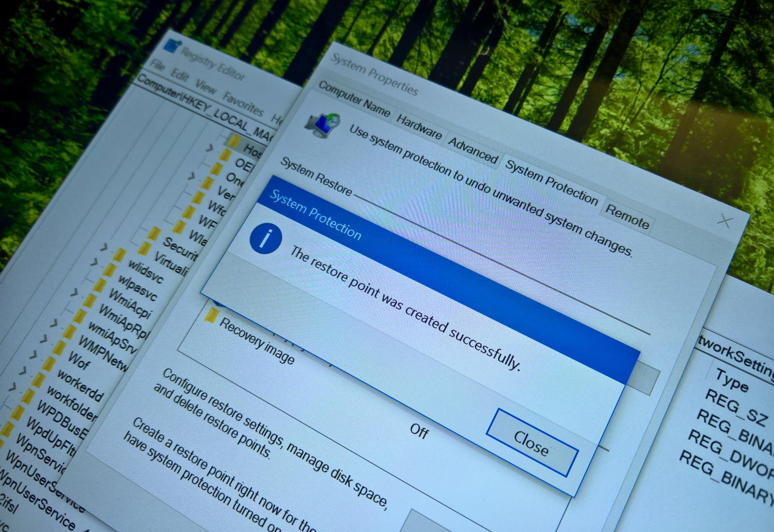Click folder icon beside wmiApSrv key
This screenshot has width=774, height=532.
[79, 317]
